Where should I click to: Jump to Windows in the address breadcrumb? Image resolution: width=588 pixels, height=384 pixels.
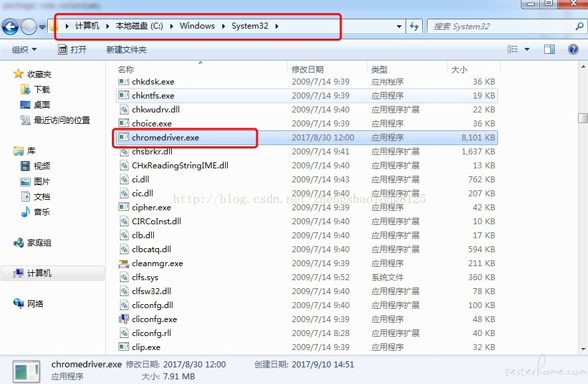(197, 26)
